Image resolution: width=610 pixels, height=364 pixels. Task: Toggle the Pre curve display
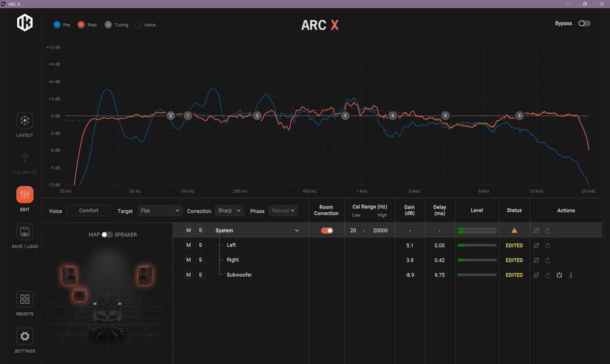tap(57, 24)
